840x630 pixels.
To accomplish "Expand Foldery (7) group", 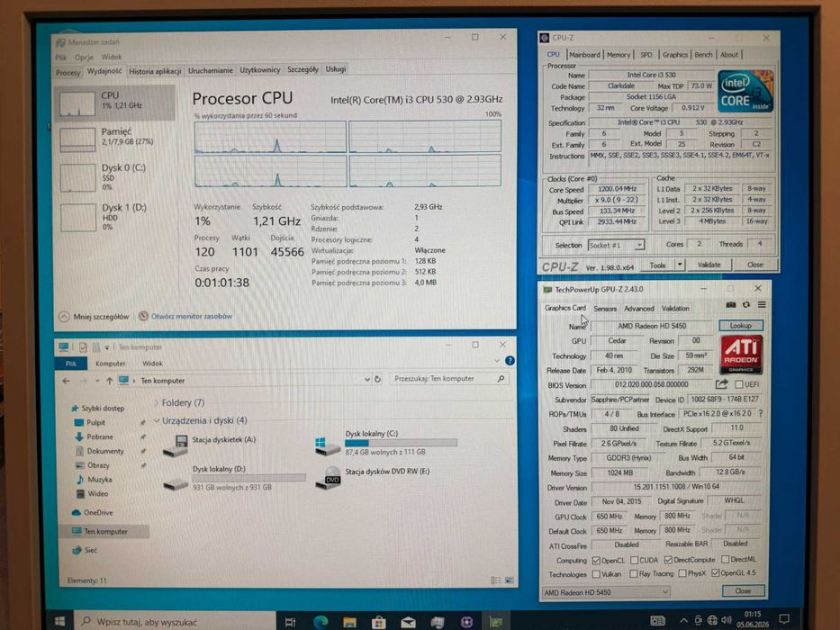I will coord(157,402).
